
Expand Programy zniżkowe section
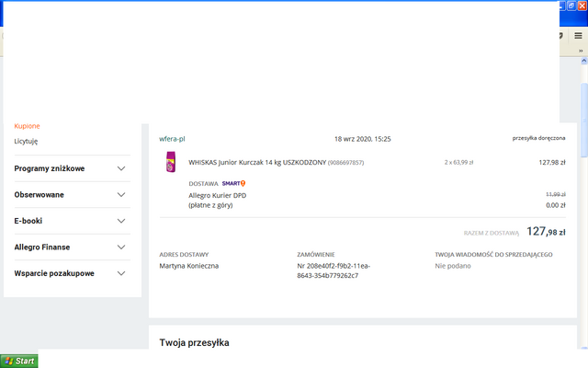coord(73,168)
